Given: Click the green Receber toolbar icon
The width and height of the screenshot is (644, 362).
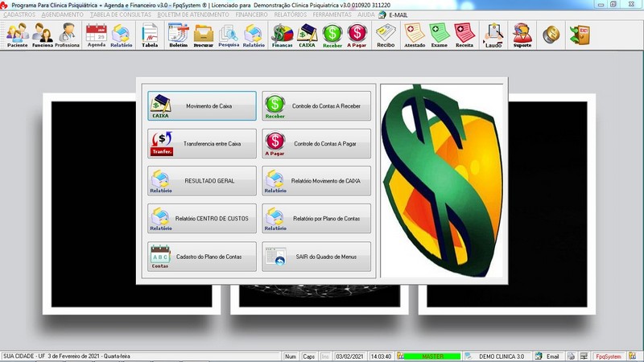Looking at the screenshot, I should 332,35.
